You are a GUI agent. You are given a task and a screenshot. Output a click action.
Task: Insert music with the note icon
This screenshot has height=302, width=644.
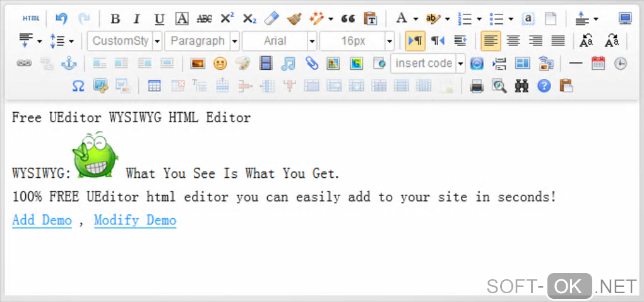289,63
